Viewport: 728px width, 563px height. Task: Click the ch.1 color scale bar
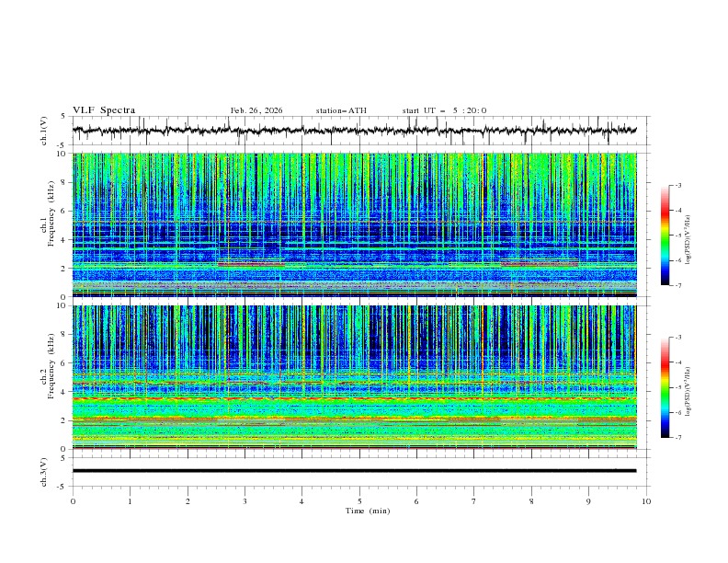pyautogui.click(x=665, y=235)
